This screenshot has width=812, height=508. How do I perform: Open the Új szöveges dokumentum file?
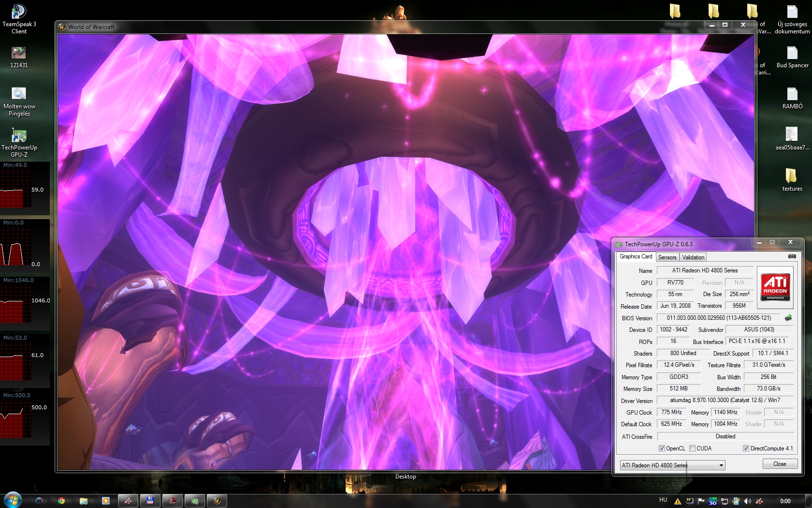coord(792,19)
